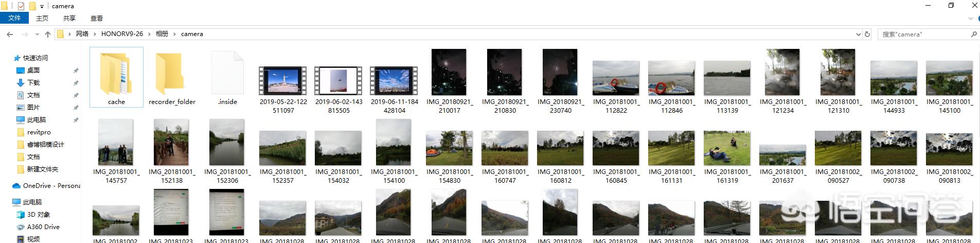The image size is (980, 243).
Task: Select OneDrive - Personal in navigation pane
Action: pyautogui.click(x=51, y=185)
